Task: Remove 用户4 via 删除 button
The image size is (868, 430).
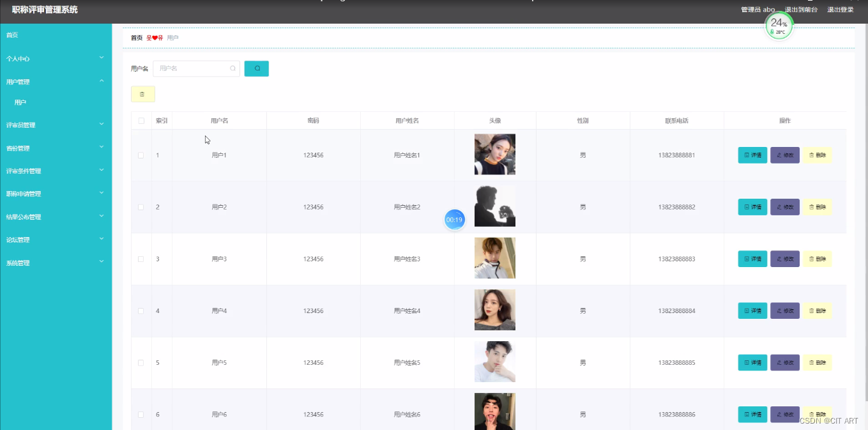Action: (817, 311)
